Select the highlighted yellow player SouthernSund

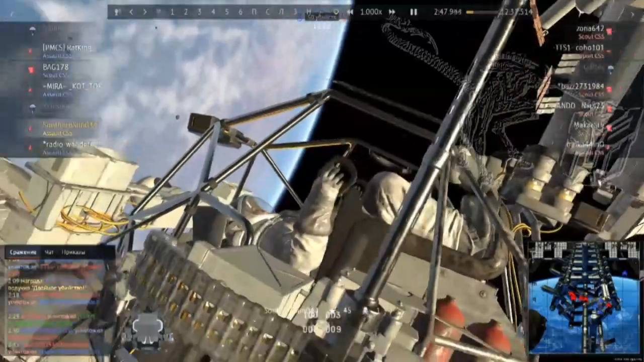69,125
